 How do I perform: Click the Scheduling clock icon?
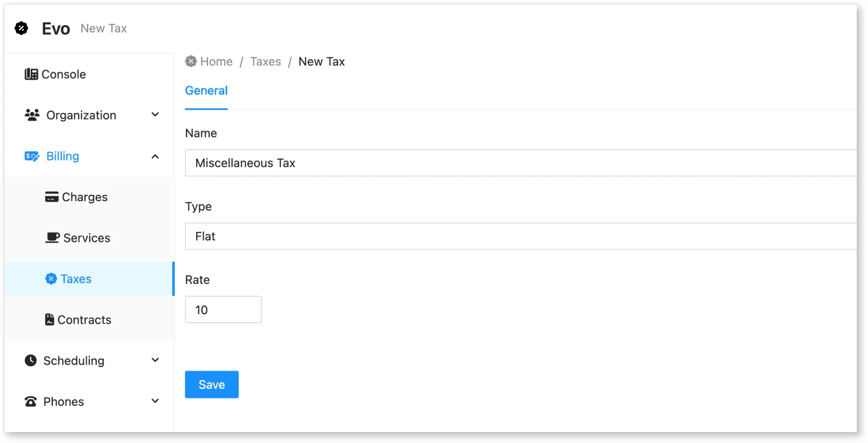(31, 360)
